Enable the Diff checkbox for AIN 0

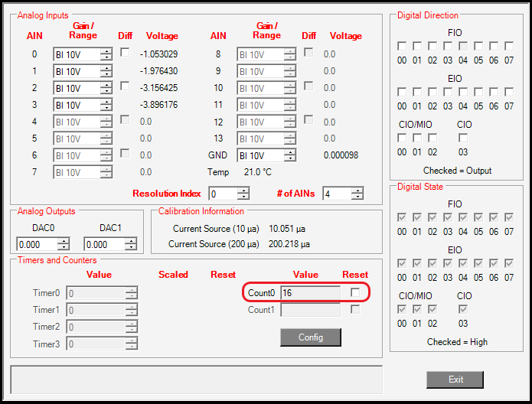point(125,52)
